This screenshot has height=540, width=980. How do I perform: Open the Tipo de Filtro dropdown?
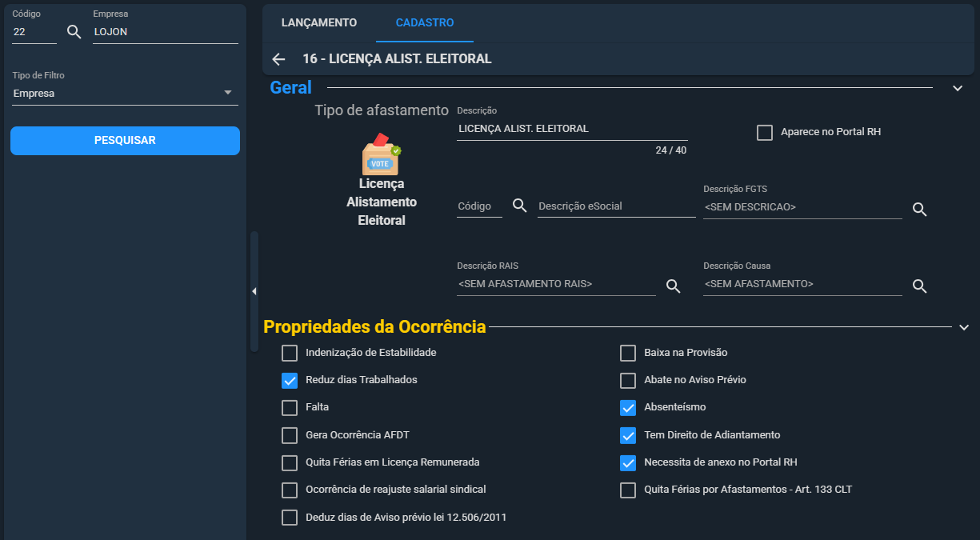125,94
